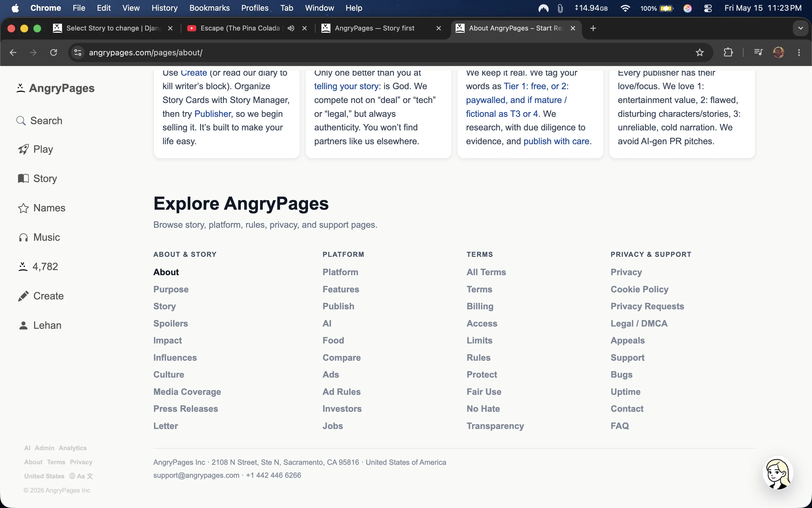Expand the tab search dropdown
This screenshot has width=812, height=508.
tap(801, 28)
